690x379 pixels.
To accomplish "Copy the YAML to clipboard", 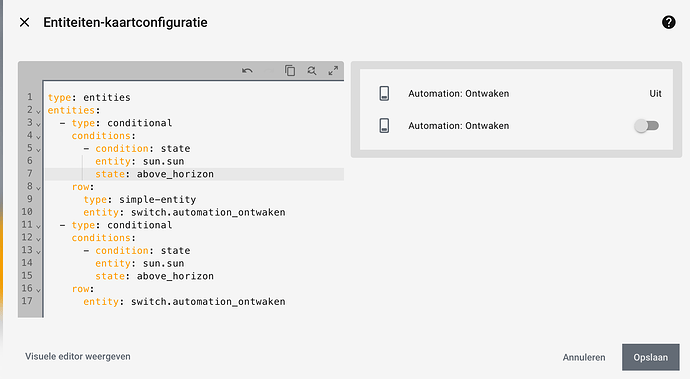I will click(290, 70).
